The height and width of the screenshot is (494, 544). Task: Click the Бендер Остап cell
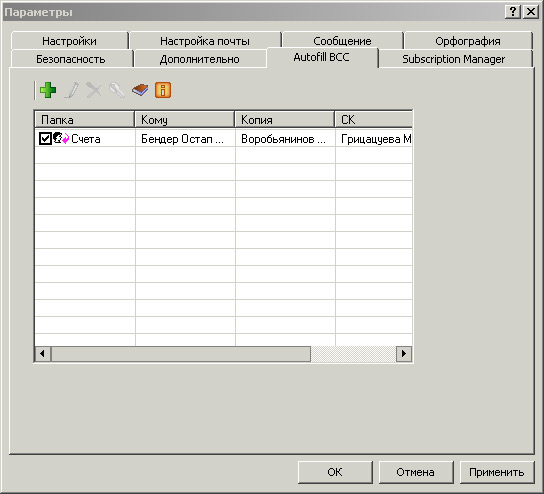point(185,139)
